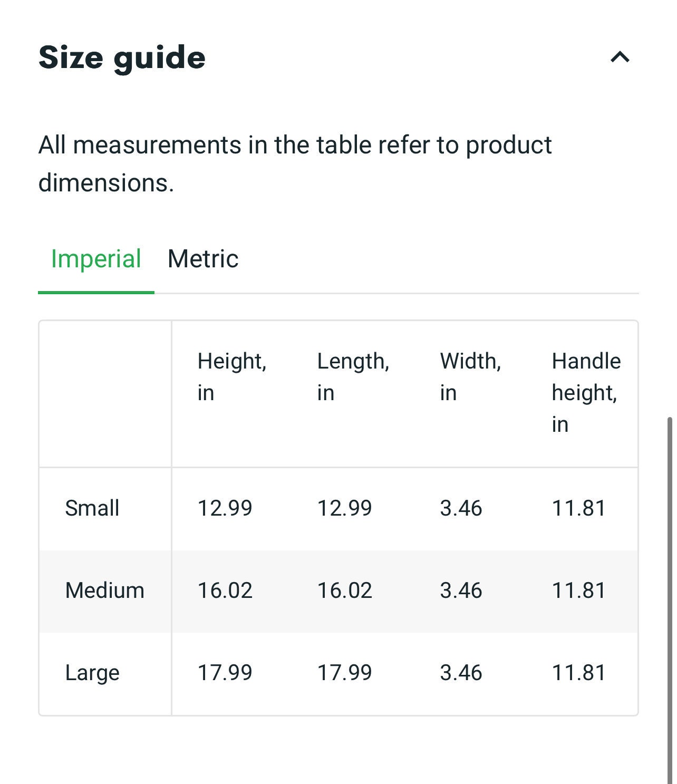The height and width of the screenshot is (784, 677).
Task: Click the Size guide heading
Action: 122,57
